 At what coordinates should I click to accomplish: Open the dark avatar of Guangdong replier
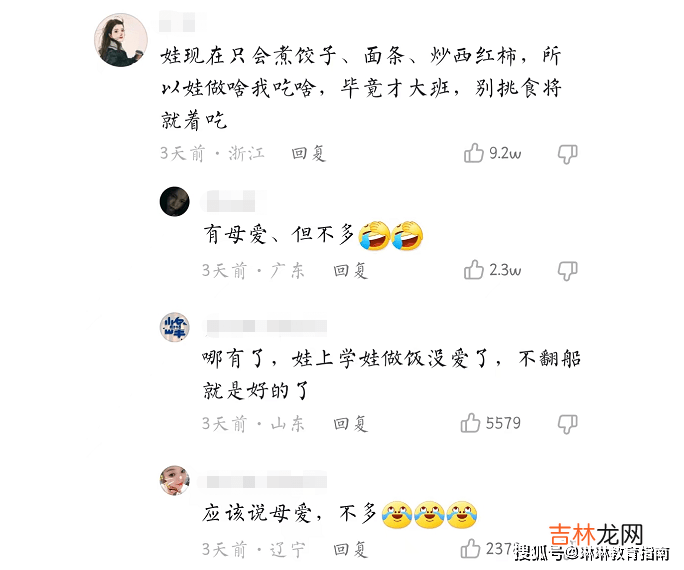click(x=174, y=201)
